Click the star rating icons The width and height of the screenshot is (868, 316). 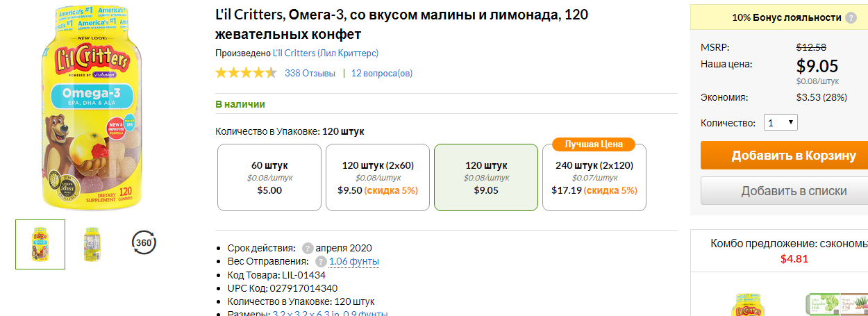[x=246, y=73]
